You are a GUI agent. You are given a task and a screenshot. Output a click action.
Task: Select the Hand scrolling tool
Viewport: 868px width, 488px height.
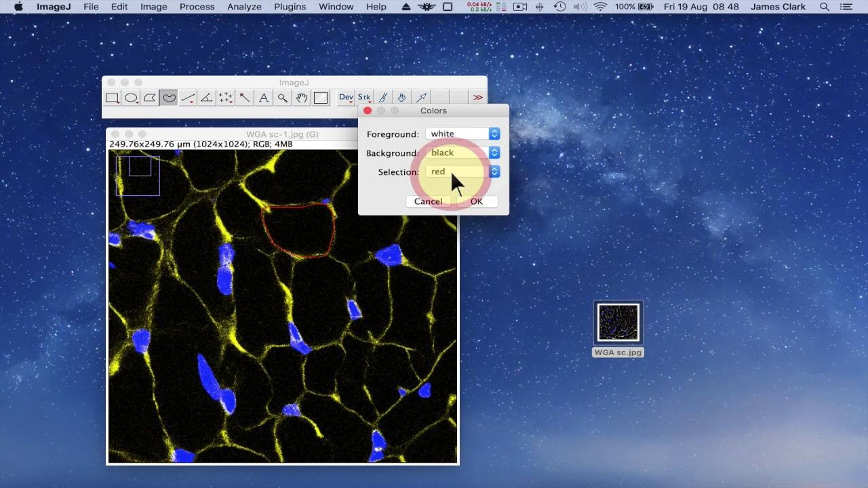[x=302, y=98]
